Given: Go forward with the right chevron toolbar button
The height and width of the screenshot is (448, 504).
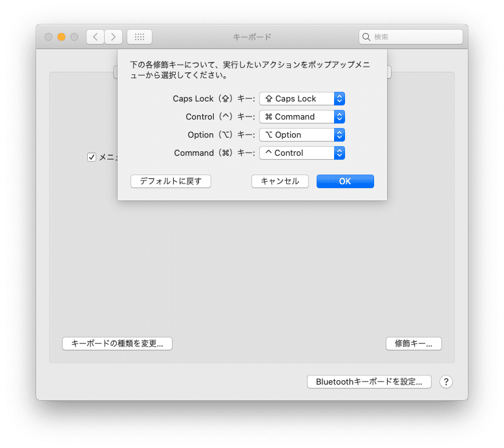Looking at the screenshot, I should tap(113, 37).
